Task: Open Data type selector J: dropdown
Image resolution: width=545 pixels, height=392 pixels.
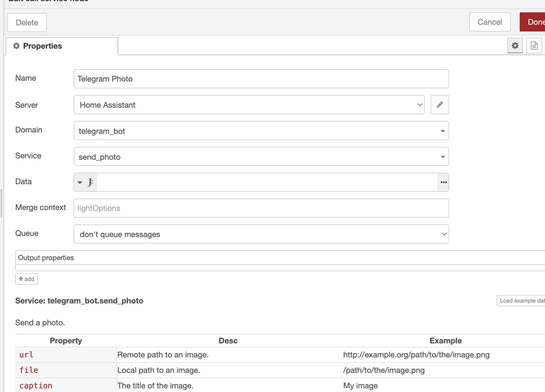Action: pyautogui.click(x=85, y=182)
